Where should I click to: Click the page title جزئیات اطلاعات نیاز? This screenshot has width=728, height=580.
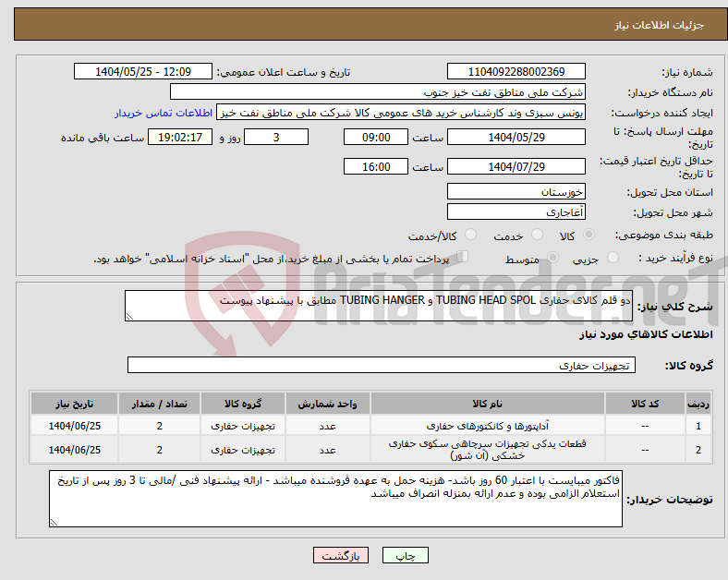pyautogui.click(x=660, y=25)
